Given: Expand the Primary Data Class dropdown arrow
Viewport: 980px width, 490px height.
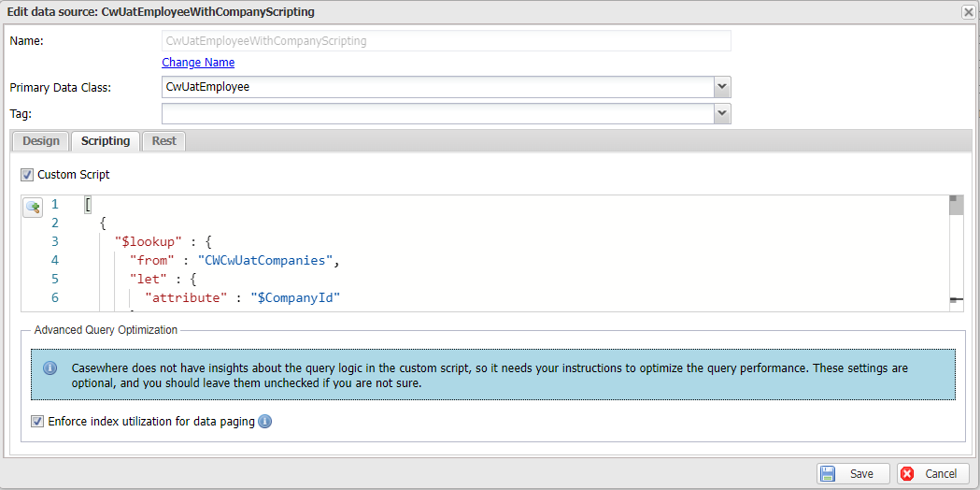Looking at the screenshot, I should point(721,87).
